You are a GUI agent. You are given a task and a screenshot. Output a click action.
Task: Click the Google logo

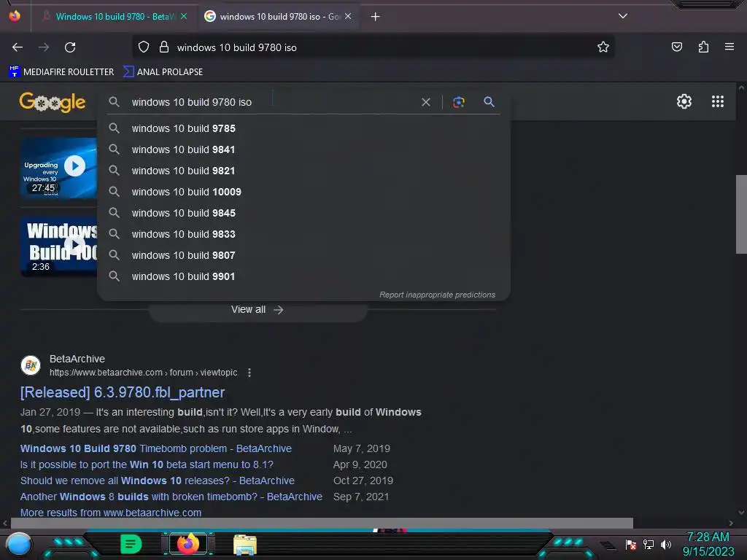pos(53,102)
